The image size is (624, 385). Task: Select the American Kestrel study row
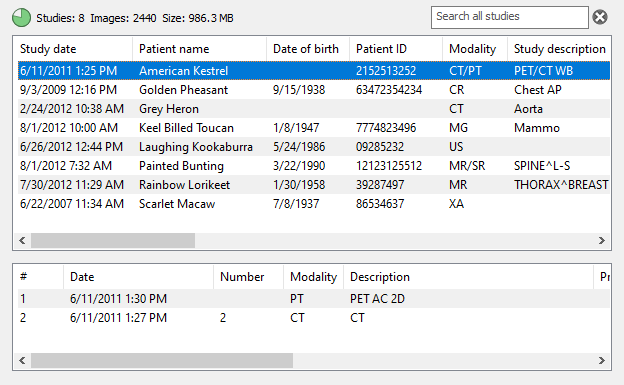pyautogui.click(x=314, y=71)
